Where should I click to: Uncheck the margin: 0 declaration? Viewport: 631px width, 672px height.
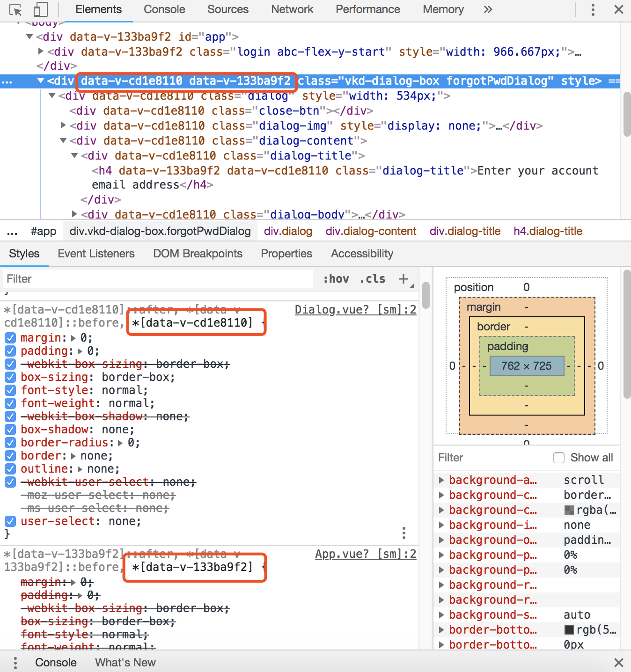tap(10, 338)
